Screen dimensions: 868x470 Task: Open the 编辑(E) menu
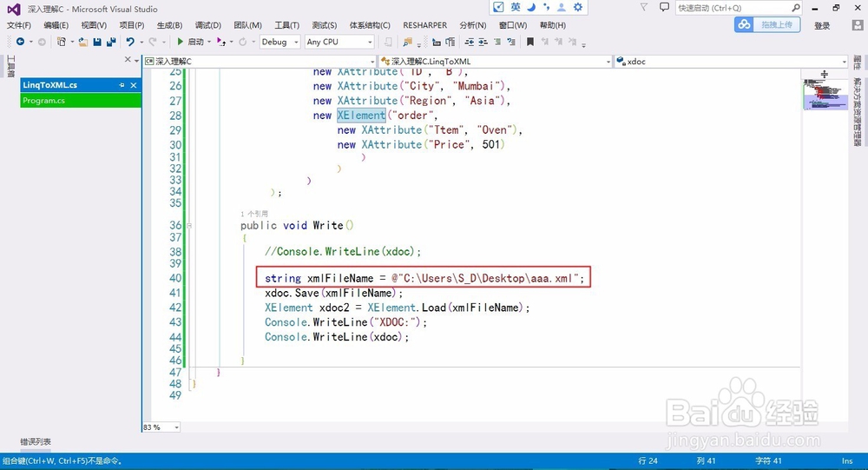tap(56, 25)
